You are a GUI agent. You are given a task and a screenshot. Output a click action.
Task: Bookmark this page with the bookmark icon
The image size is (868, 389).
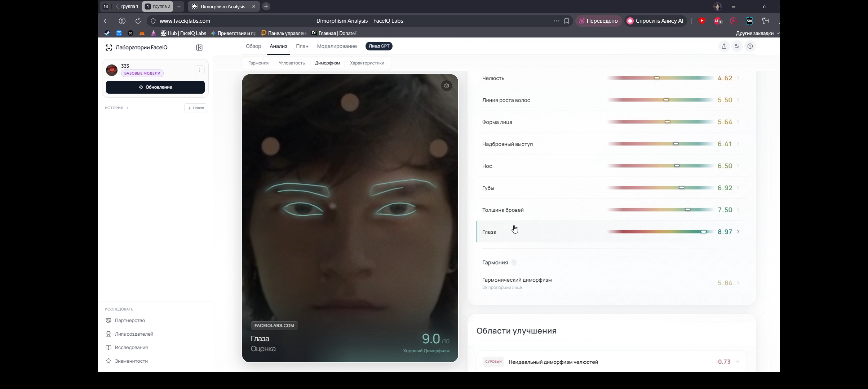pos(567,21)
